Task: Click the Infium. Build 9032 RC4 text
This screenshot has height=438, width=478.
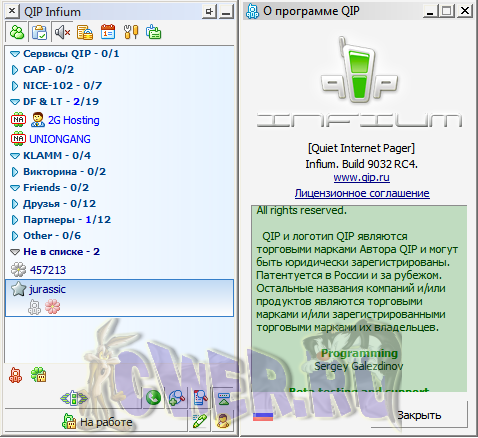Action: coord(361,164)
